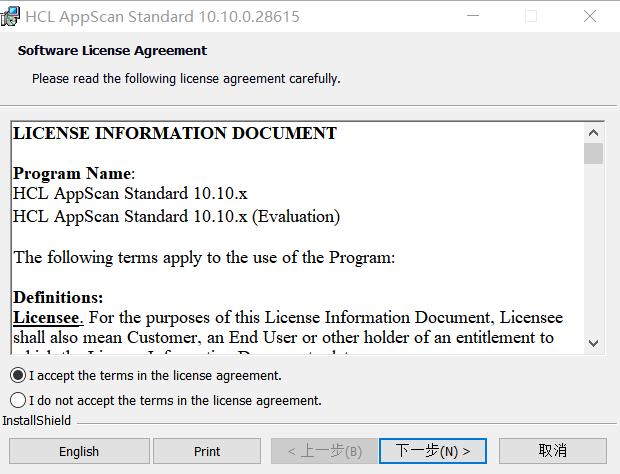Viewport: 620px width, 474px height.
Task: Click the license scrollbar up arrow
Action: 593,133
